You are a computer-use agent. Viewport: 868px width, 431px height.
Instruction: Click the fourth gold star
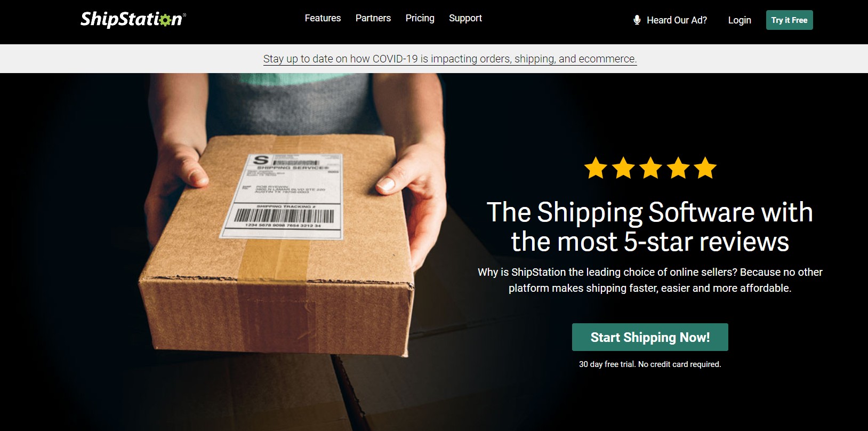pyautogui.click(x=678, y=167)
